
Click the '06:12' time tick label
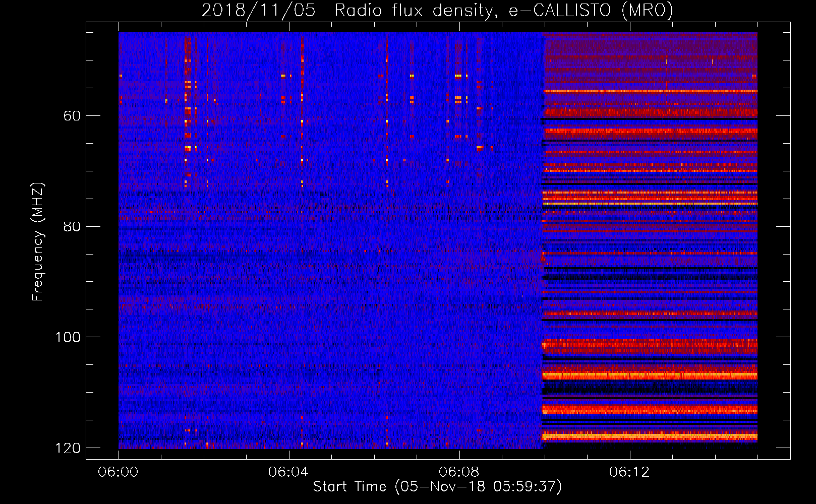click(x=629, y=472)
